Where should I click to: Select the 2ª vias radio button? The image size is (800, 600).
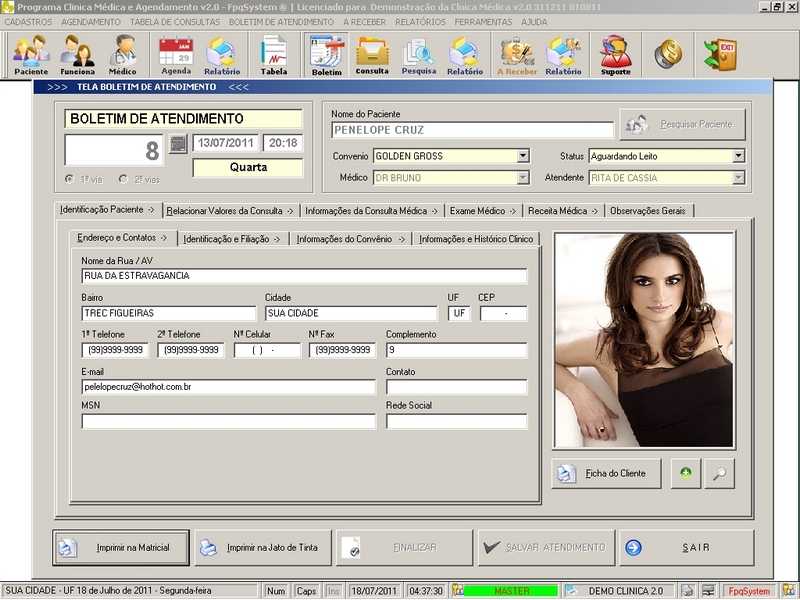tap(123, 179)
